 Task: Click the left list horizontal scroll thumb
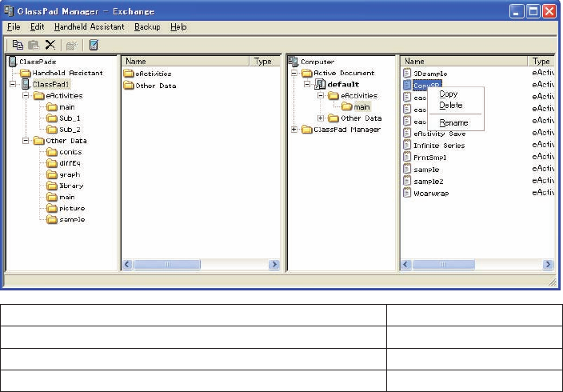[x=167, y=265]
